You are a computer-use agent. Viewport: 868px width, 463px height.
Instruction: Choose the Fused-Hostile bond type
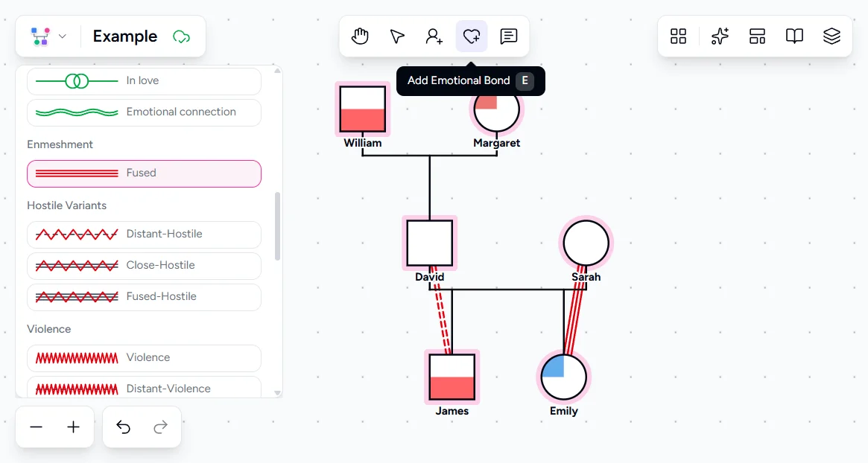[x=144, y=297]
